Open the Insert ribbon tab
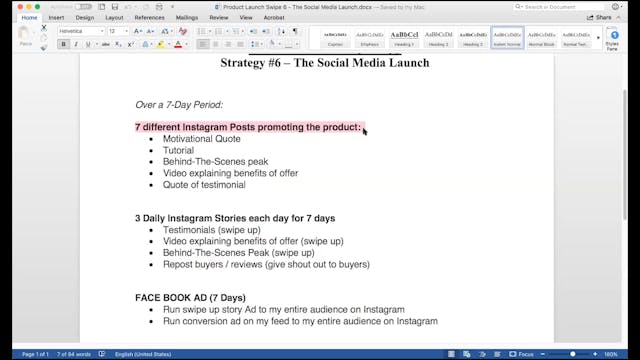Viewport: 640px width, 360px height. [x=56, y=18]
